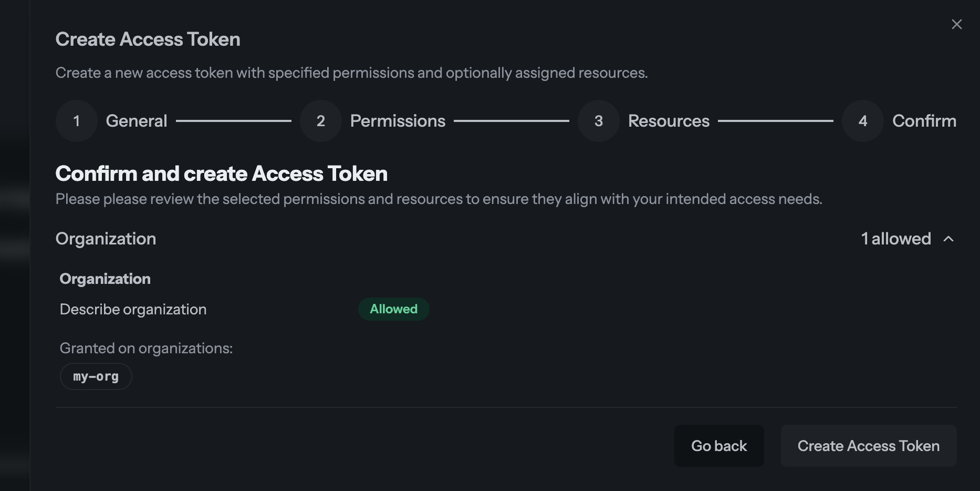Image resolution: width=980 pixels, height=491 pixels.
Task: Select the Confirm step label
Action: click(x=924, y=120)
